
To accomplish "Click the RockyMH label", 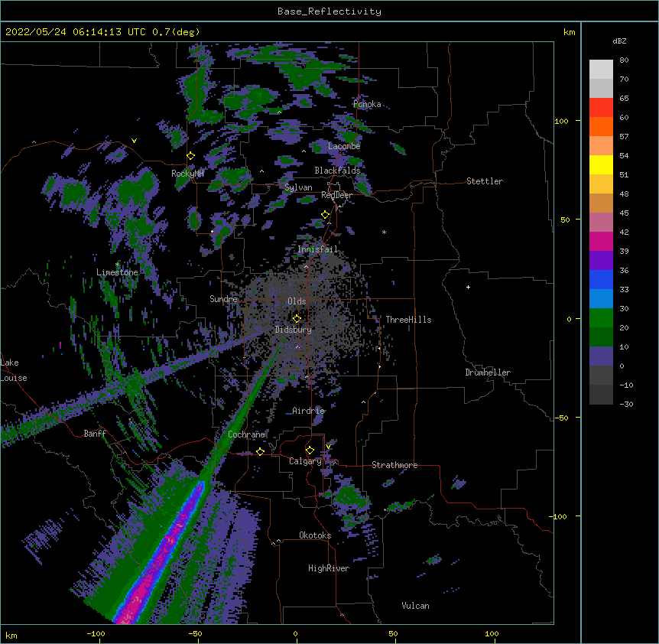I will [187, 173].
